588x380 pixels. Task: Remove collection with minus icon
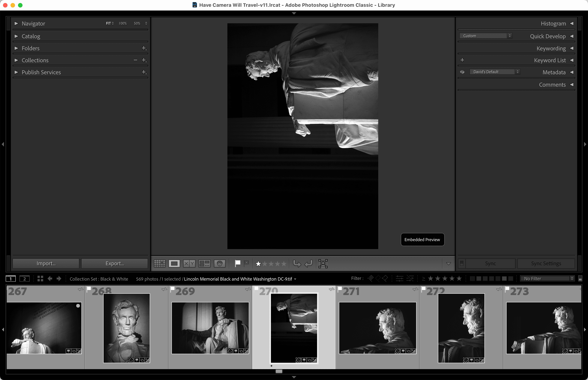click(x=135, y=60)
